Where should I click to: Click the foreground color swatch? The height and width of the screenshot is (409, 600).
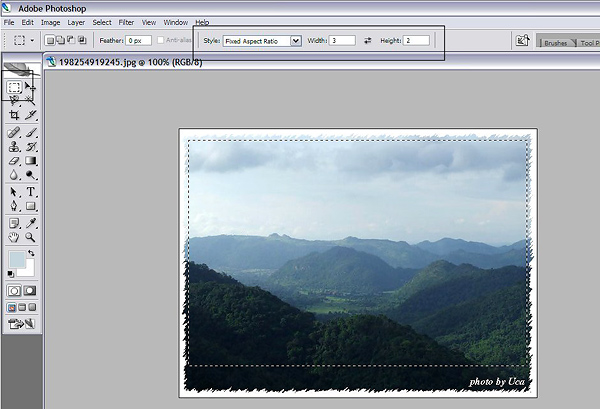coord(14,260)
